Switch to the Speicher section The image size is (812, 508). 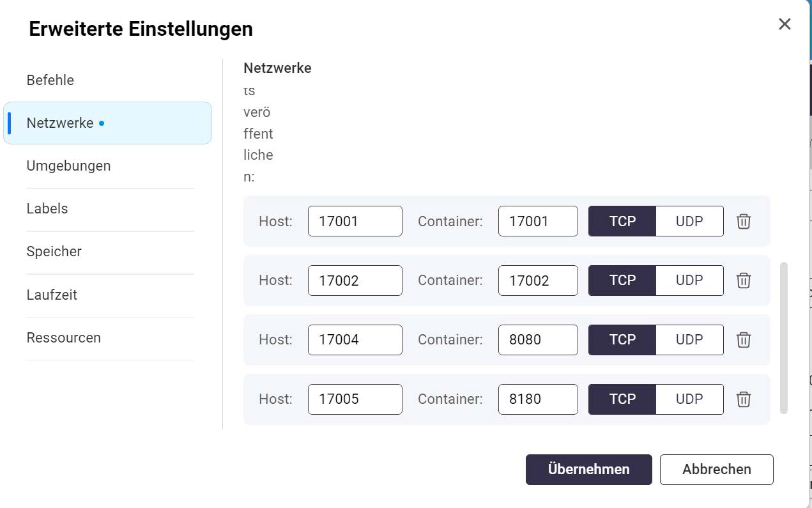(x=54, y=252)
